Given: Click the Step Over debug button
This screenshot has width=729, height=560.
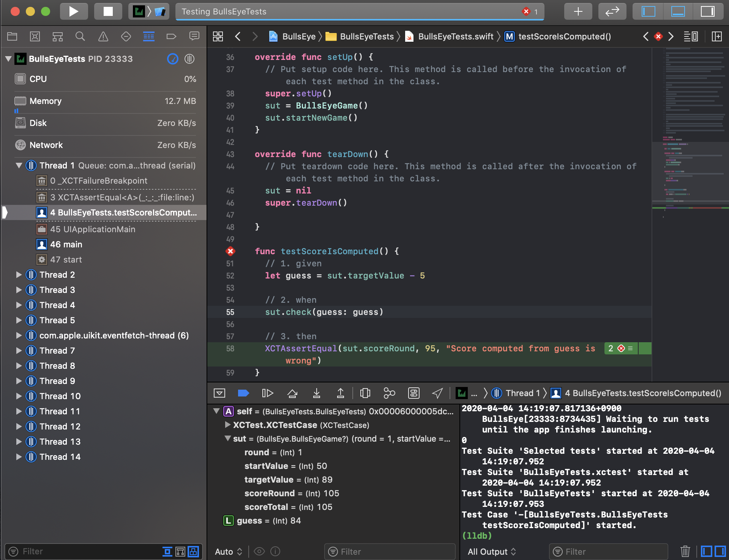Looking at the screenshot, I should (x=292, y=393).
